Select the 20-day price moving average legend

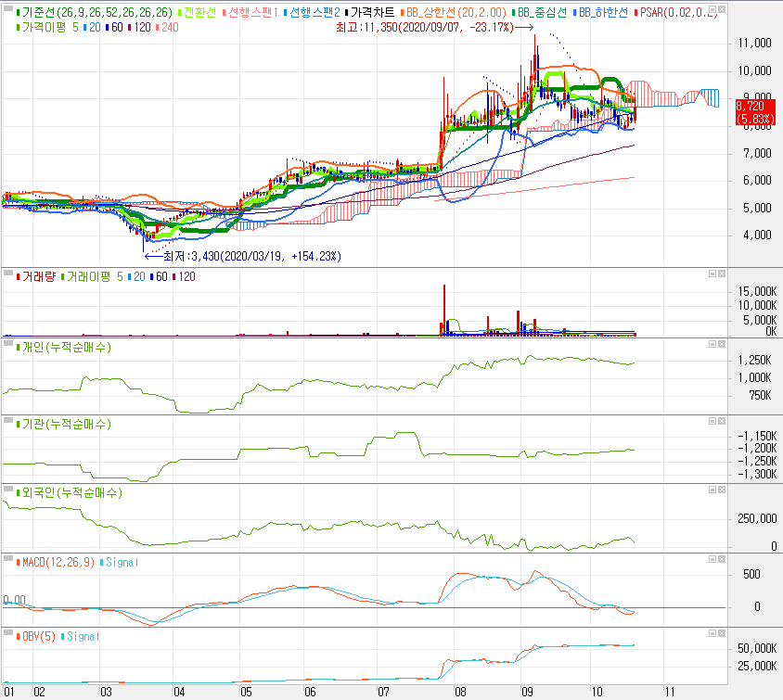coord(92,28)
